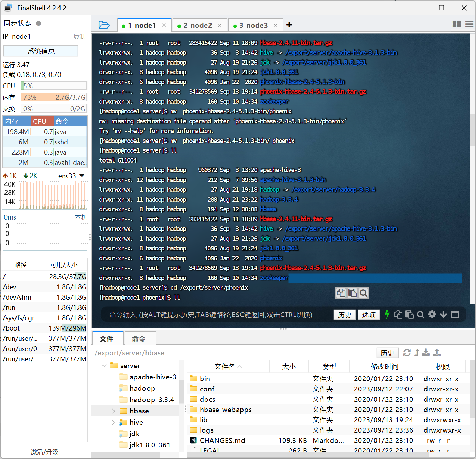Click the 本机 ping label
476x459 pixels.
[81, 217]
